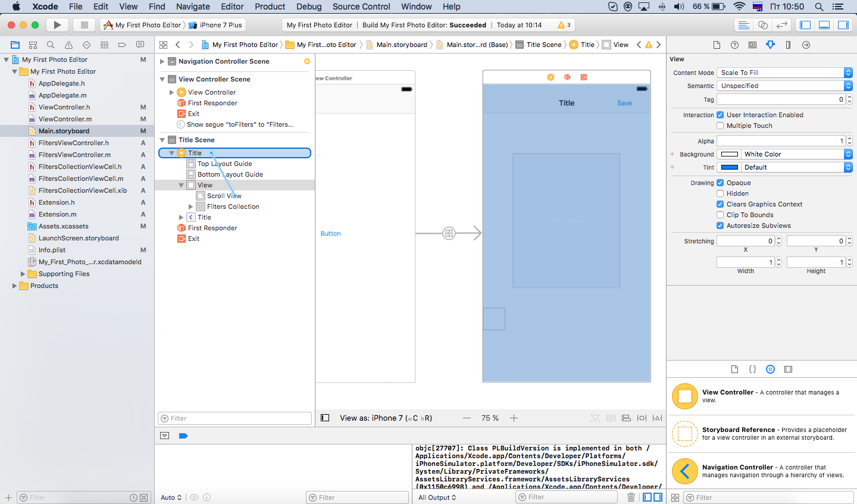Open the Product menu
857x504 pixels.
point(270,7)
